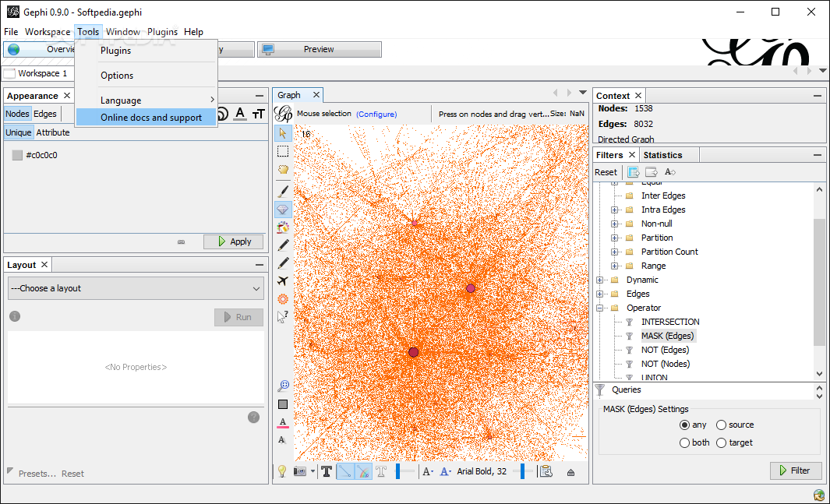This screenshot has height=504, width=830.
Task: Click the export filtered graph icon
Action: [x=633, y=172]
